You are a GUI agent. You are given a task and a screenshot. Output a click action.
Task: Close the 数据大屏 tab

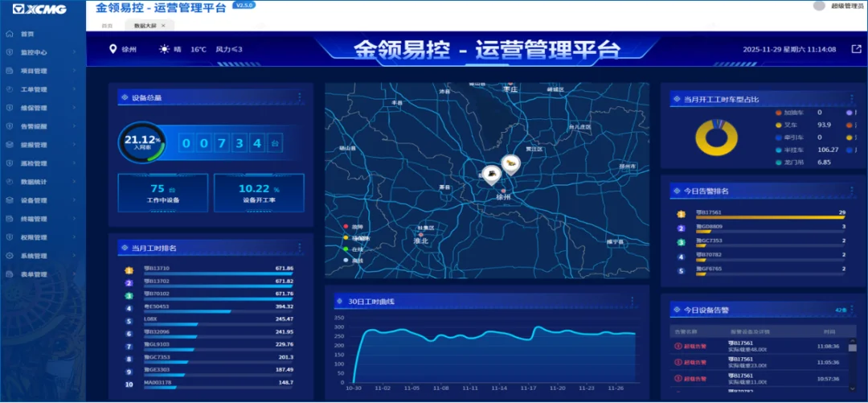(162, 26)
